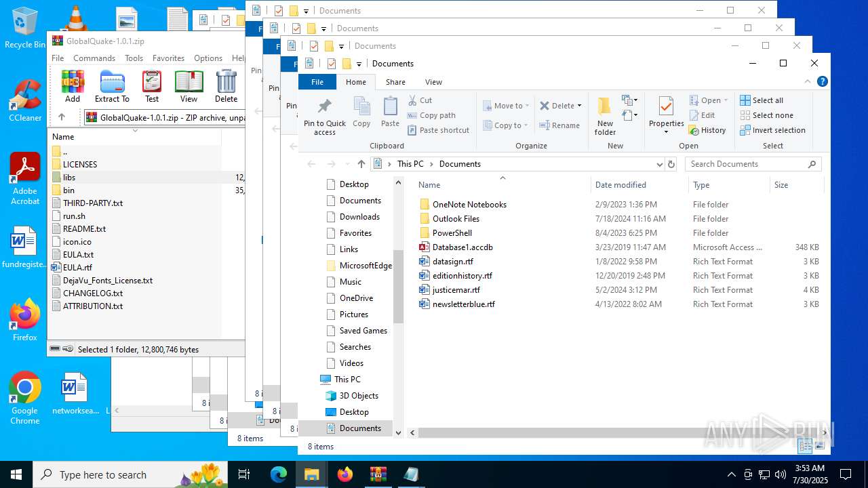Click the Search Documents field
The height and width of the screenshot is (488, 868).
(x=753, y=164)
